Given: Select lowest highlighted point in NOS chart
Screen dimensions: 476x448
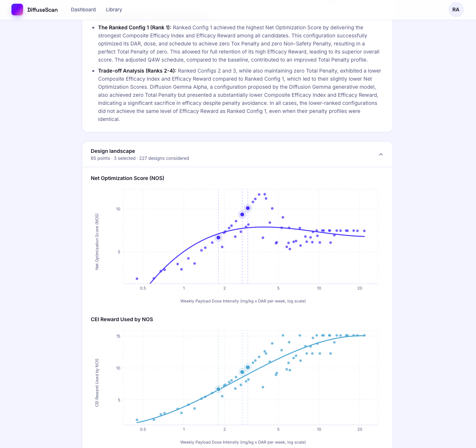Looking at the screenshot, I should point(218,238).
